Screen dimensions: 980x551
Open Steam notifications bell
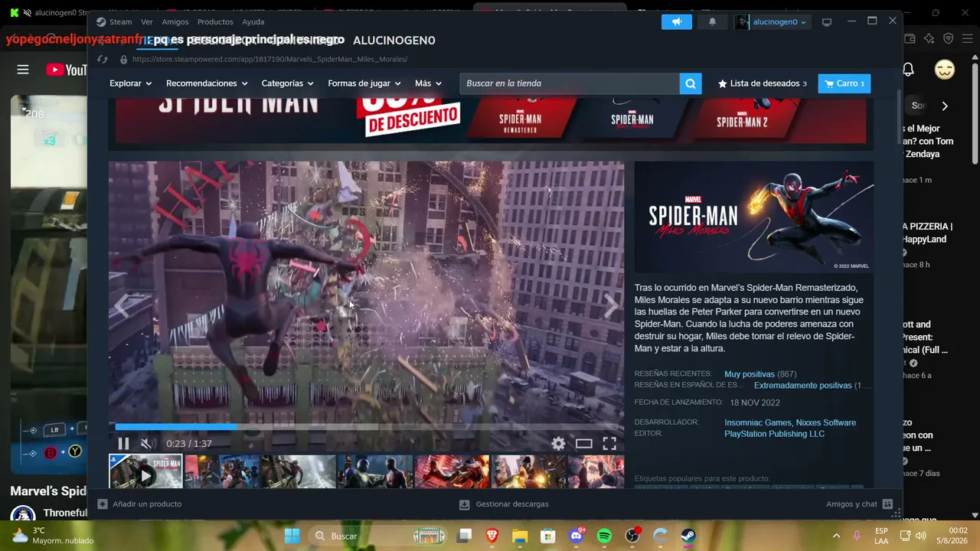pos(712,22)
